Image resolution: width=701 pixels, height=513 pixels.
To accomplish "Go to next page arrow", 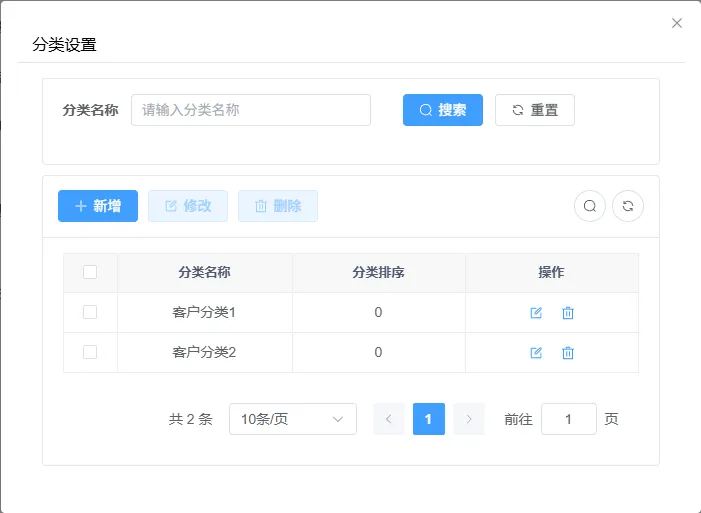I will (x=469, y=419).
